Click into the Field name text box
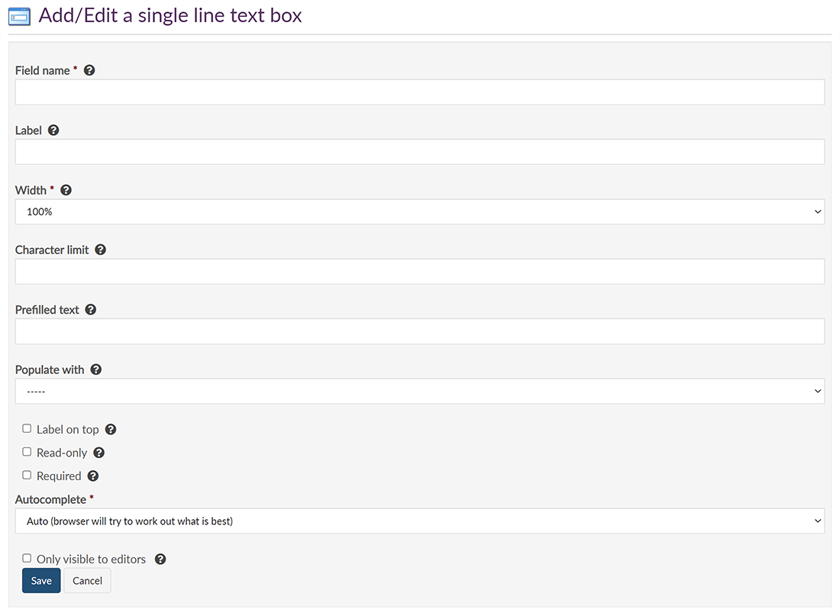The width and height of the screenshot is (840, 616). pyautogui.click(x=419, y=92)
